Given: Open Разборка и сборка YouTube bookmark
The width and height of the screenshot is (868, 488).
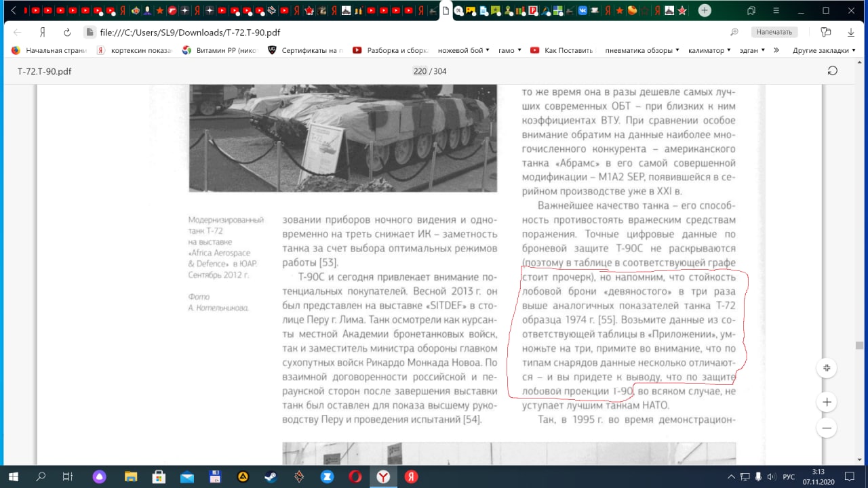Looking at the screenshot, I should [391, 50].
